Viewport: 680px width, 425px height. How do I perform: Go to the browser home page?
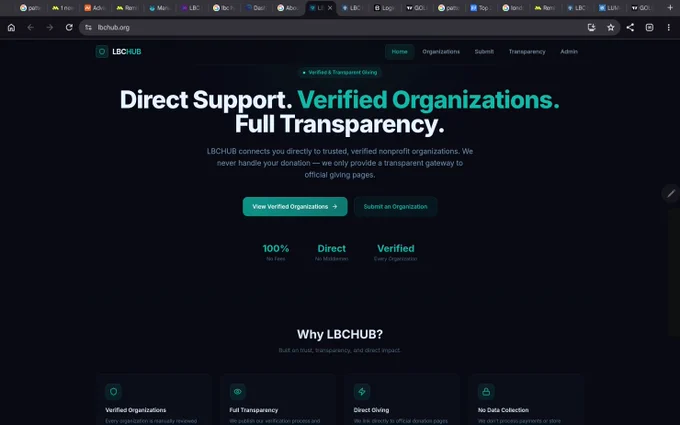pos(11,27)
